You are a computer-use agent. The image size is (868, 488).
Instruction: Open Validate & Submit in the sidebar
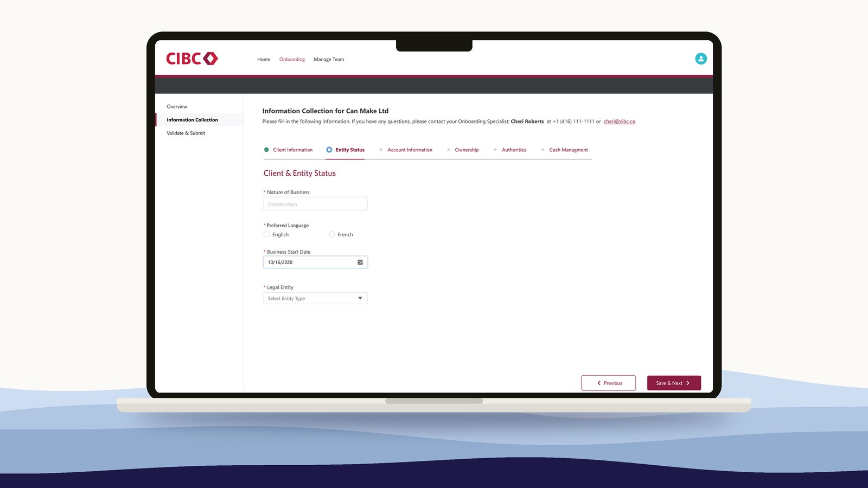coord(186,133)
